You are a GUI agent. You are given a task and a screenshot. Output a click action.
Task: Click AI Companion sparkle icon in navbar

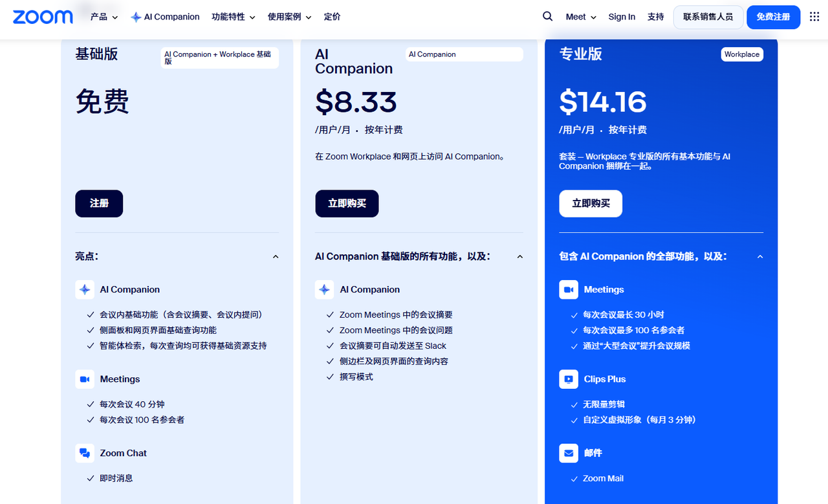coord(136,17)
